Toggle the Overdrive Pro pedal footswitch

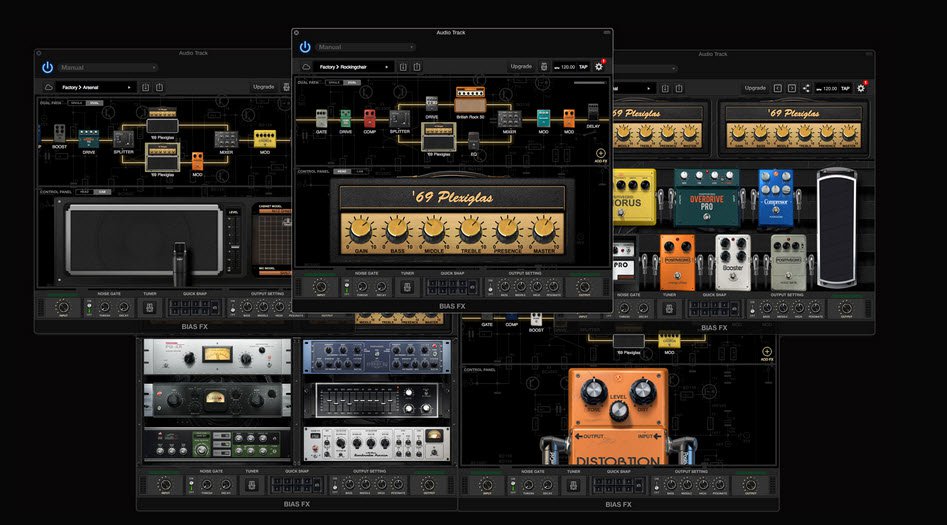pyautogui.click(x=706, y=216)
